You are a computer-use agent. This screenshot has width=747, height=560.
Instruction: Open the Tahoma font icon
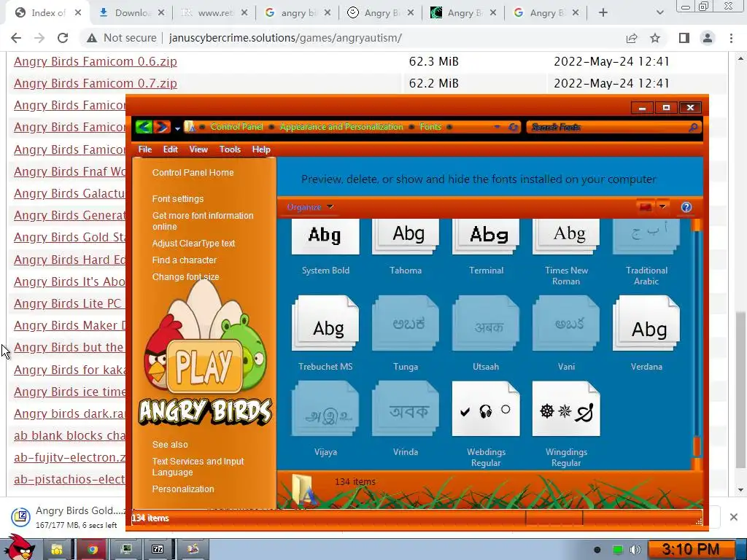[x=406, y=237]
